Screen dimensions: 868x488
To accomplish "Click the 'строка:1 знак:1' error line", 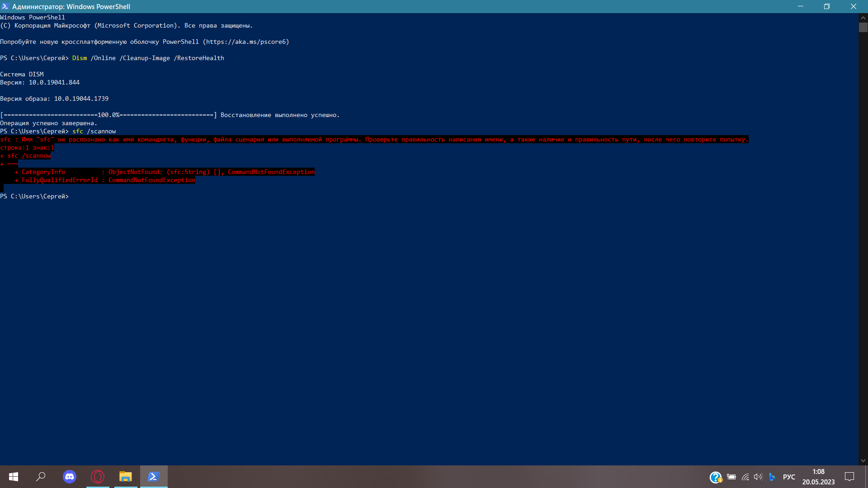I will [x=27, y=148].
